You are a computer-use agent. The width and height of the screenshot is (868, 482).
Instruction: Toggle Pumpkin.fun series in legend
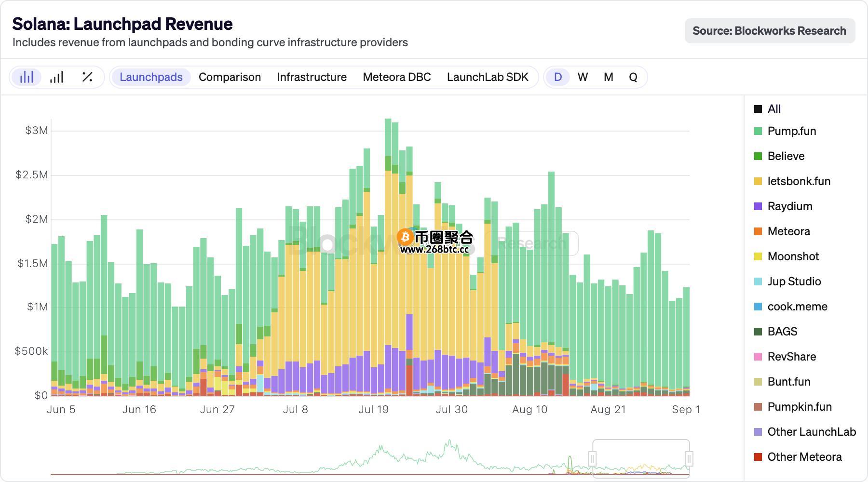[793, 407]
